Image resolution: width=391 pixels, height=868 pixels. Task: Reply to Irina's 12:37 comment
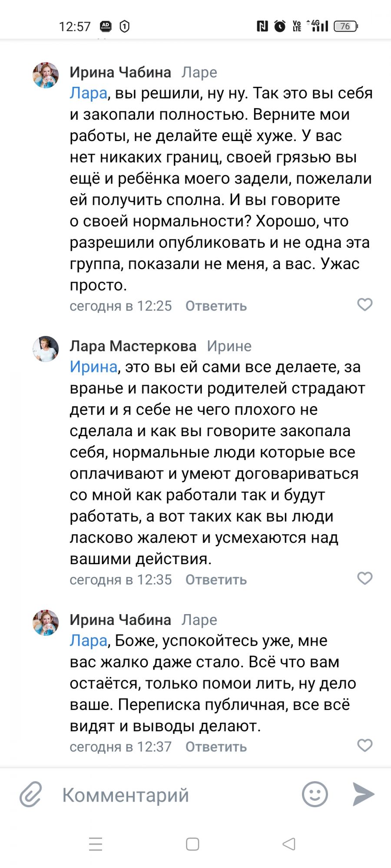(x=216, y=747)
